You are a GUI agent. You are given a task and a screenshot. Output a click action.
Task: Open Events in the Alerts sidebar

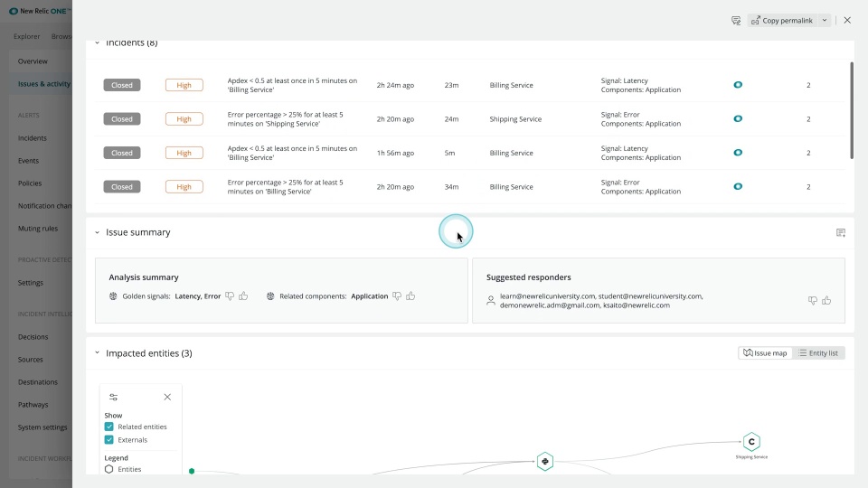[x=28, y=161]
